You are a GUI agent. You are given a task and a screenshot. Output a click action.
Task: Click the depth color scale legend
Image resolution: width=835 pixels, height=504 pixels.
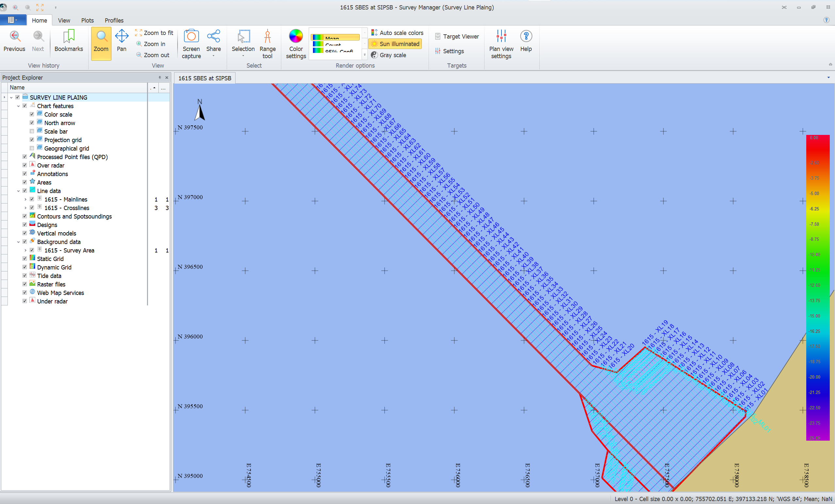818,288
